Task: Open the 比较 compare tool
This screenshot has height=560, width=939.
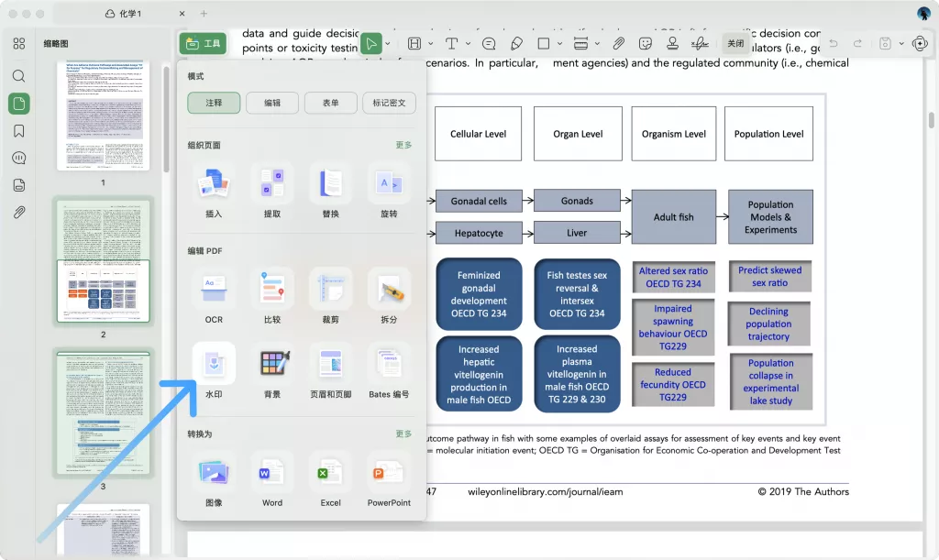Action: click(271, 297)
